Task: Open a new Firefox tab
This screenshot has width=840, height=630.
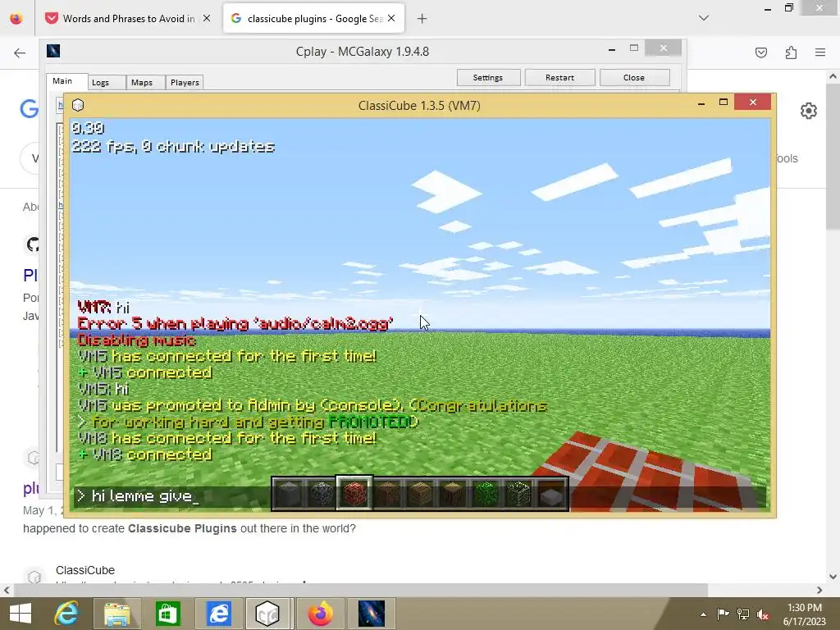Action: [422, 19]
